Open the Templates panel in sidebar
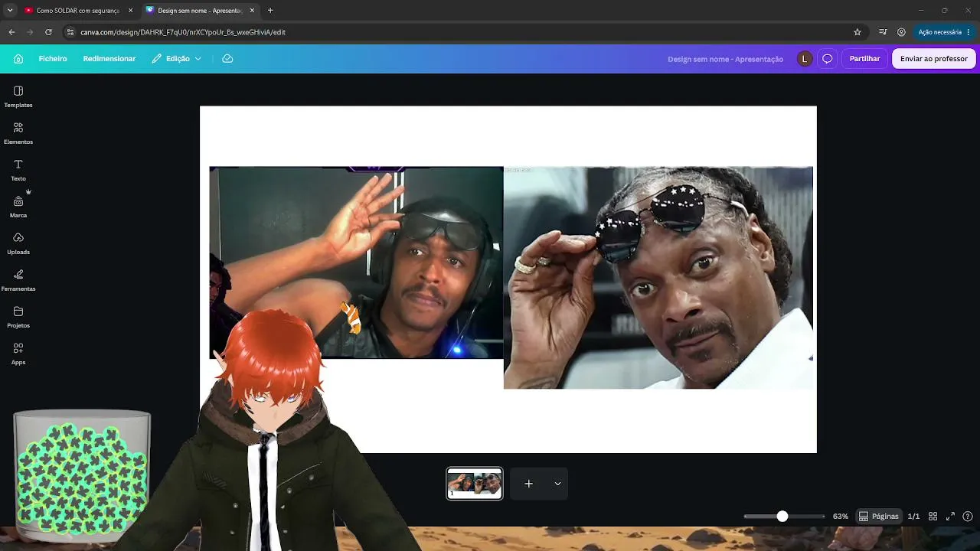 point(18,96)
